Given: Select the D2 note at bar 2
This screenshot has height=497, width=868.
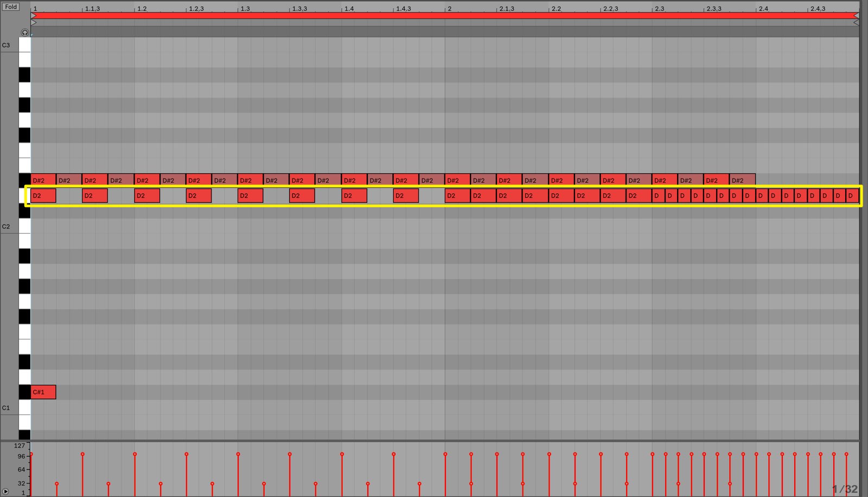Looking at the screenshot, I should point(457,195).
